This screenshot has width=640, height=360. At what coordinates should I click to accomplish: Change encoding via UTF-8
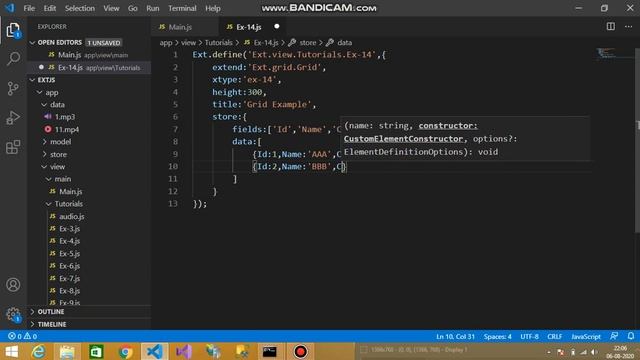coord(529,336)
